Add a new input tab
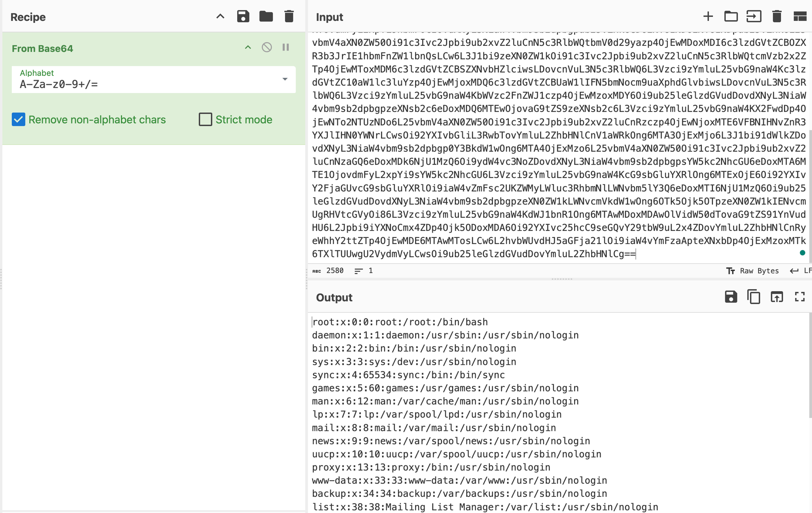The image size is (812, 513). pos(708,17)
